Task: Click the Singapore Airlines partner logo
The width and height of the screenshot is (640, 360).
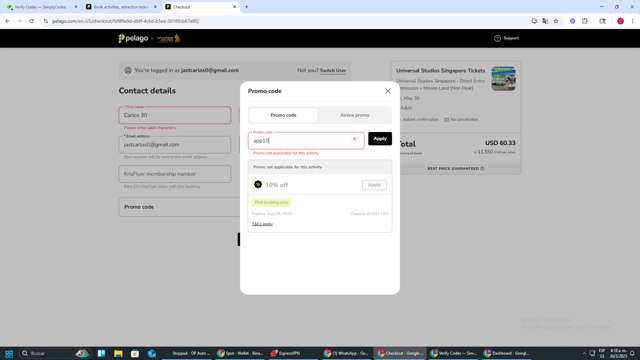Action: 169,38
